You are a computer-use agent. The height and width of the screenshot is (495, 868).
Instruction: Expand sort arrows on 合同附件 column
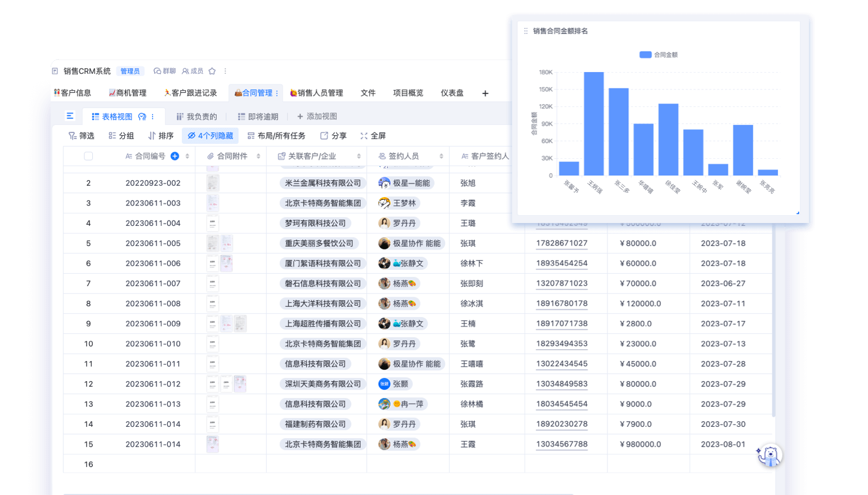(x=258, y=156)
